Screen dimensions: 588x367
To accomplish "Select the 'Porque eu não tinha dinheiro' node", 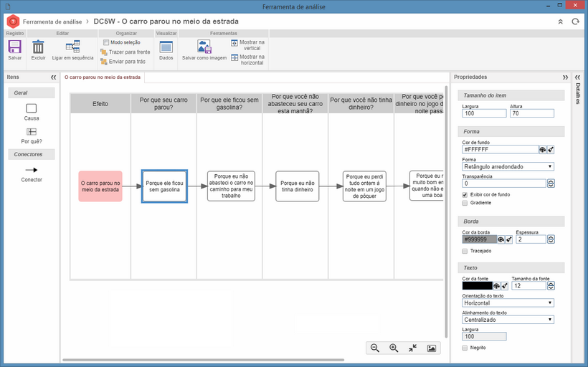I will pos(298,186).
